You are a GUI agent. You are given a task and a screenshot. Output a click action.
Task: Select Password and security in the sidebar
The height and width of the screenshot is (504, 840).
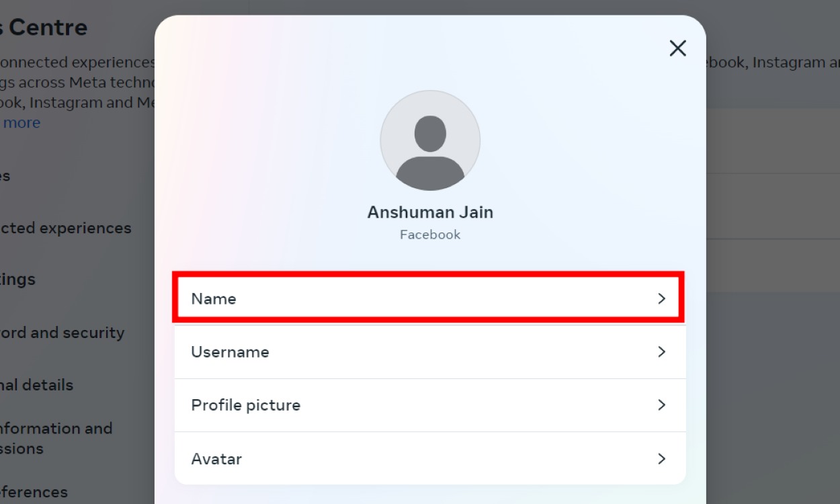(62, 332)
